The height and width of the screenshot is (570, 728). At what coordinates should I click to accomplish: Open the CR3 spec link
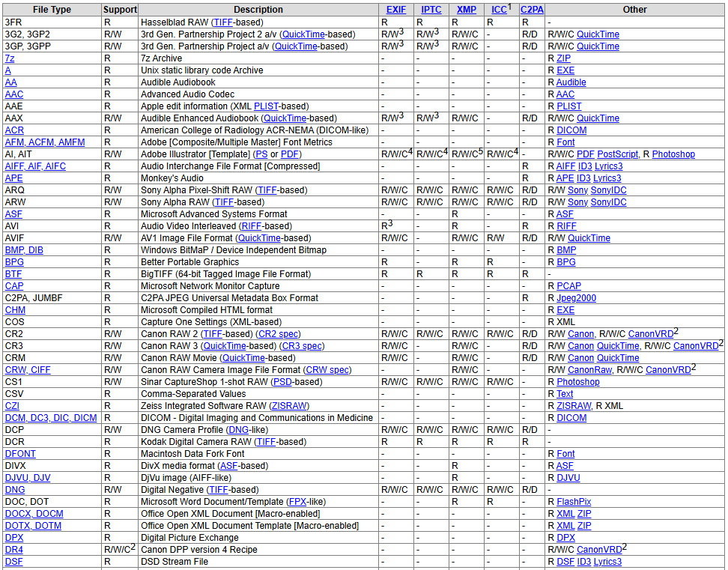[x=303, y=346]
